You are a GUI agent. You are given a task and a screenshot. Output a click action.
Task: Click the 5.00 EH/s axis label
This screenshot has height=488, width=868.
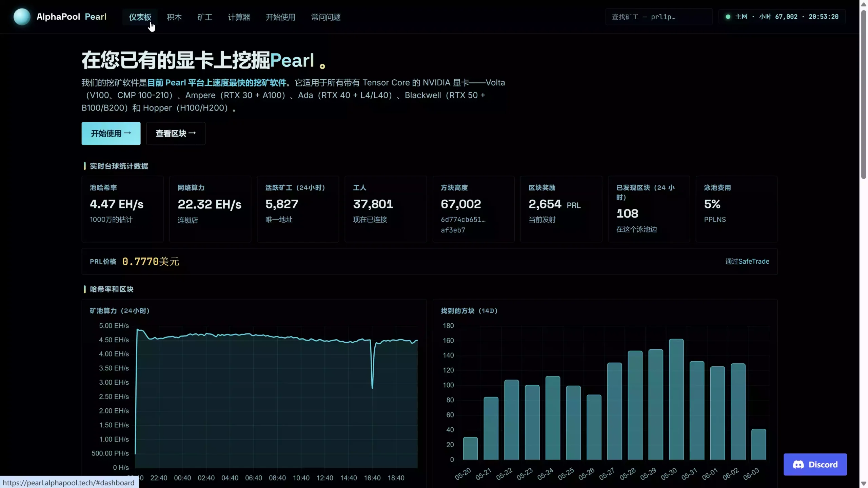(114, 326)
